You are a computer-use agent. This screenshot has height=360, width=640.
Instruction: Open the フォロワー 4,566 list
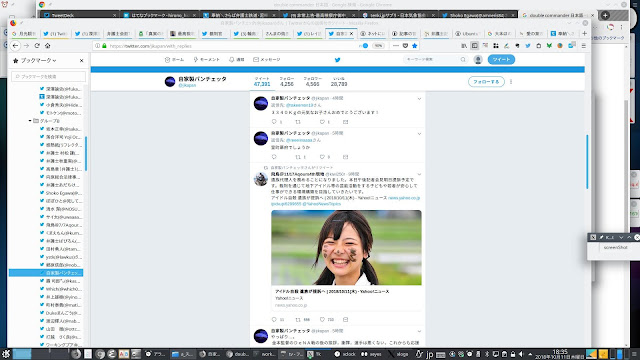(x=312, y=82)
